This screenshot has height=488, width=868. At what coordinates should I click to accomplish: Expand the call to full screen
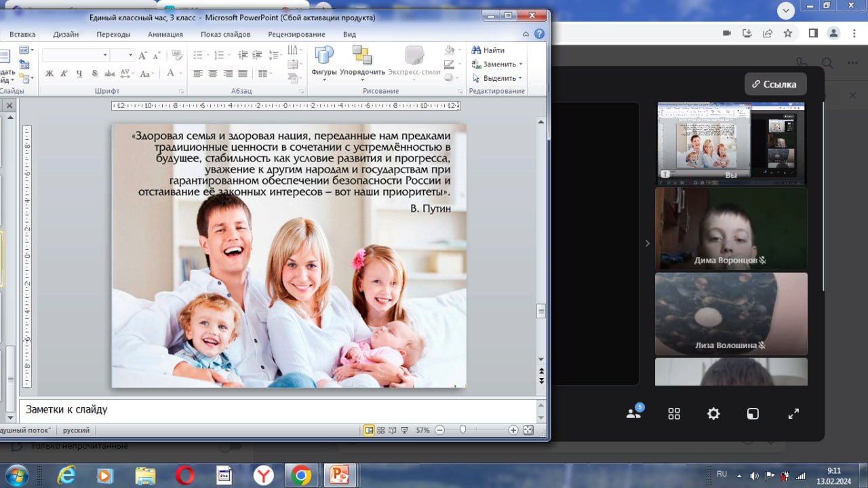[x=793, y=413]
